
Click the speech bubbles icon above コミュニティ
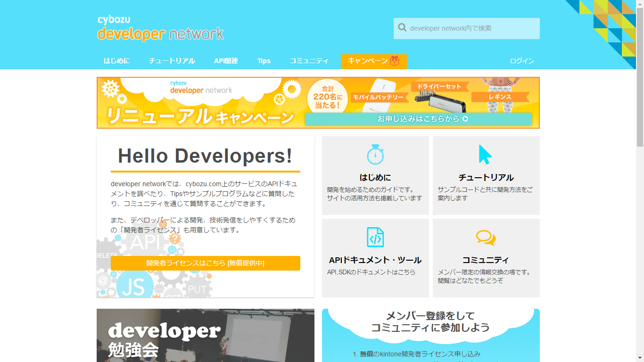tap(486, 238)
